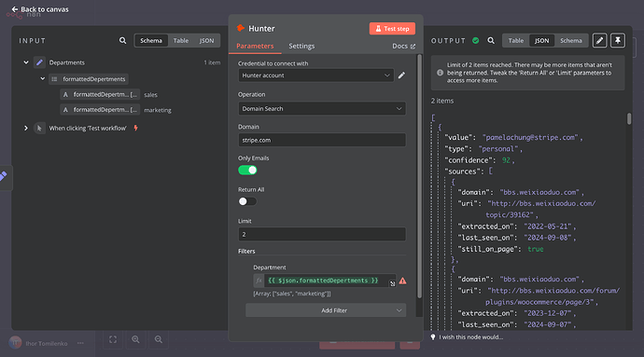Click the OUTPUT success check icon
This screenshot has width=644, height=357.
[476, 40]
